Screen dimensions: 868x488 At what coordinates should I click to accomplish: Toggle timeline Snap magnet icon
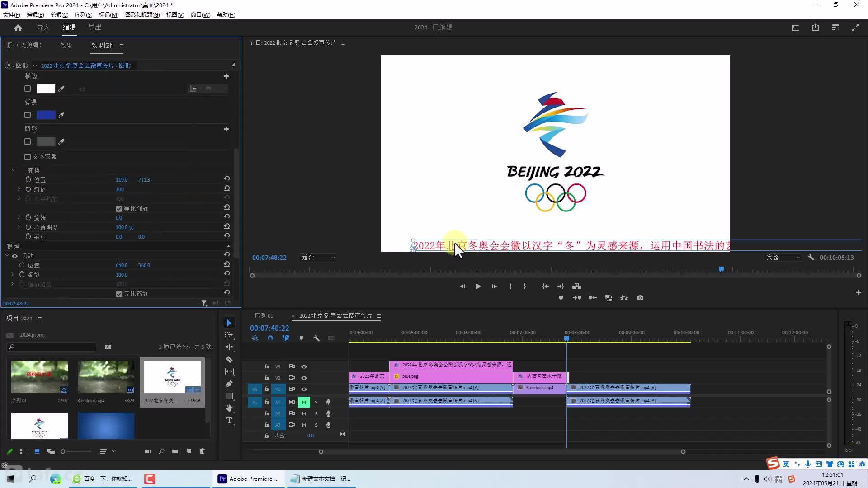(x=270, y=338)
